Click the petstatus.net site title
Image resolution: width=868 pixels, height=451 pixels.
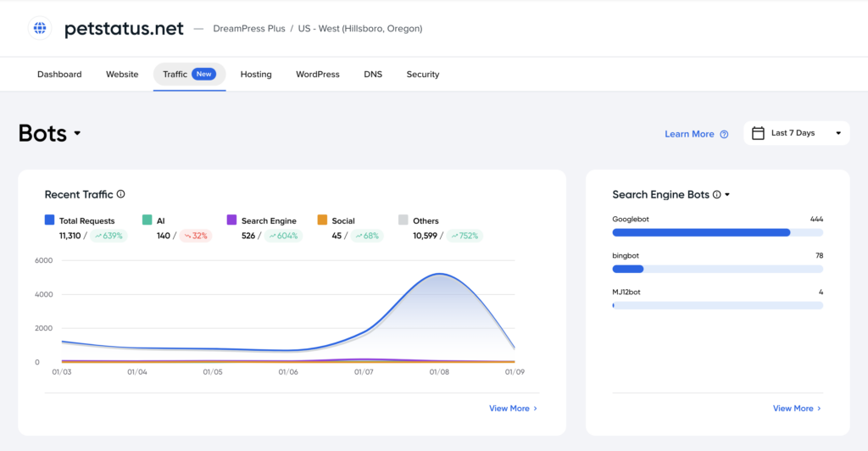124,28
